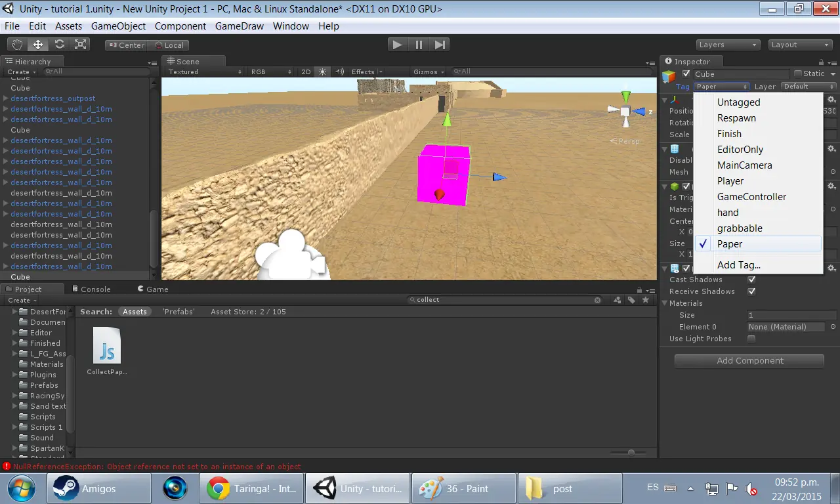
Task: Uncheck the Cube active checkbox
Action: pyautogui.click(x=686, y=73)
